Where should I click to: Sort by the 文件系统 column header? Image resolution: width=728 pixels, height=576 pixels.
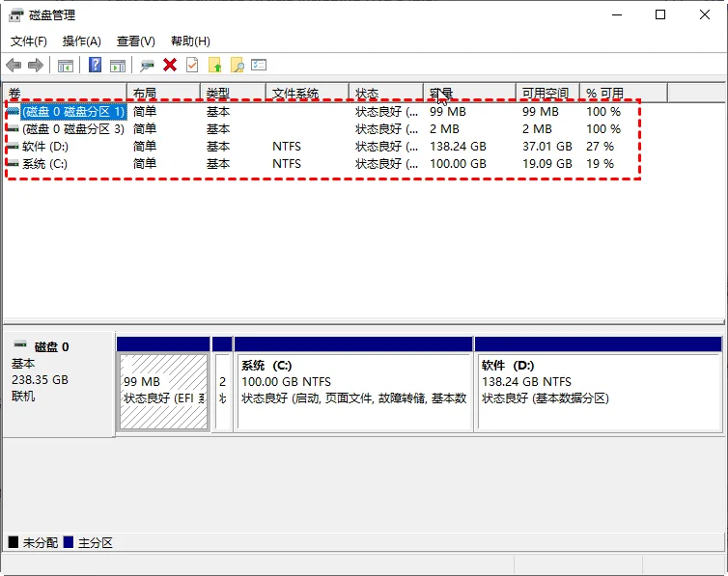[x=307, y=94]
